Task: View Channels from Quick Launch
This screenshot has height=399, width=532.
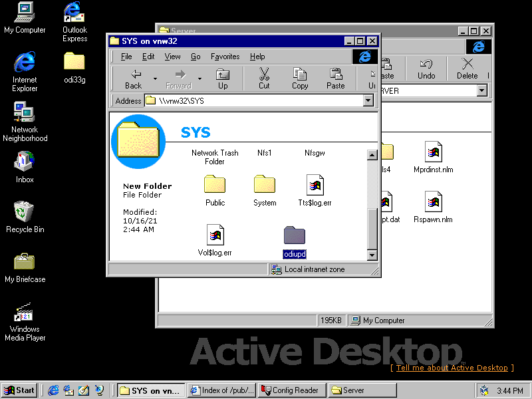Action: point(99,390)
